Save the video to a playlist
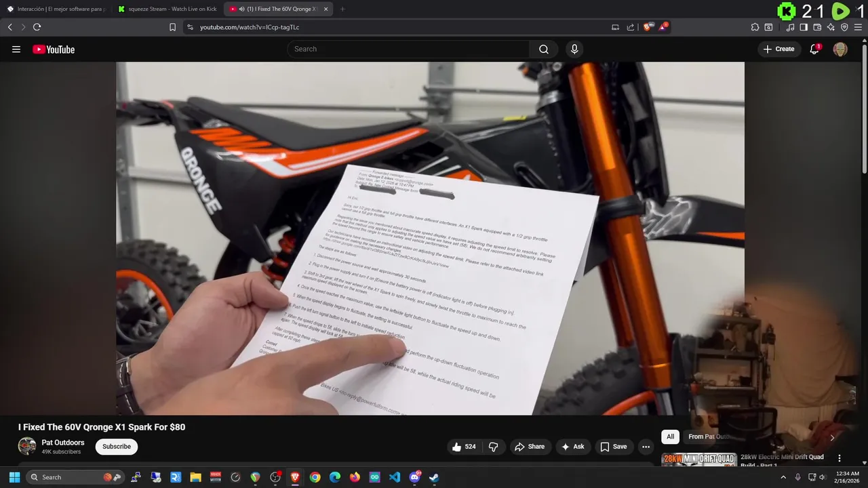This screenshot has height=488, width=868. click(x=614, y=447)
